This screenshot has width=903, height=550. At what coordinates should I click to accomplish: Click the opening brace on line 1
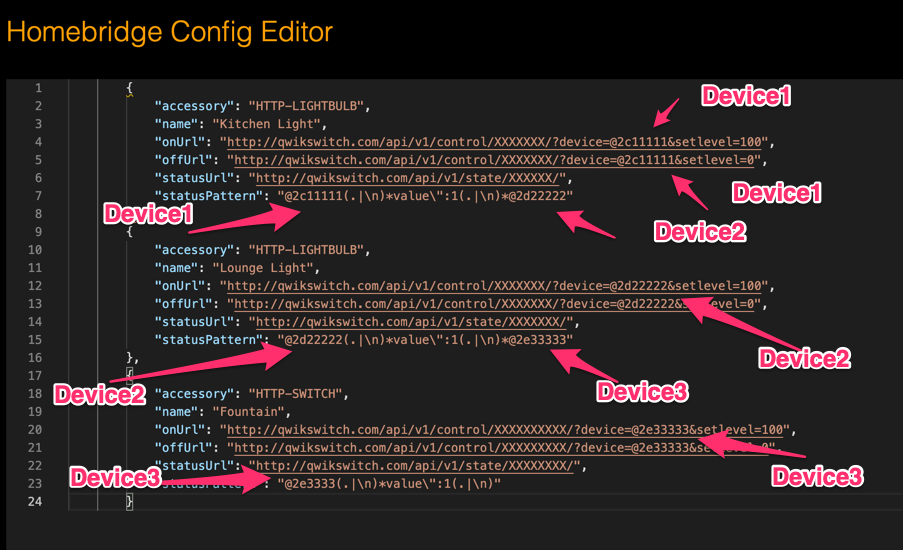pyautogui.click(x=130, y=88)
